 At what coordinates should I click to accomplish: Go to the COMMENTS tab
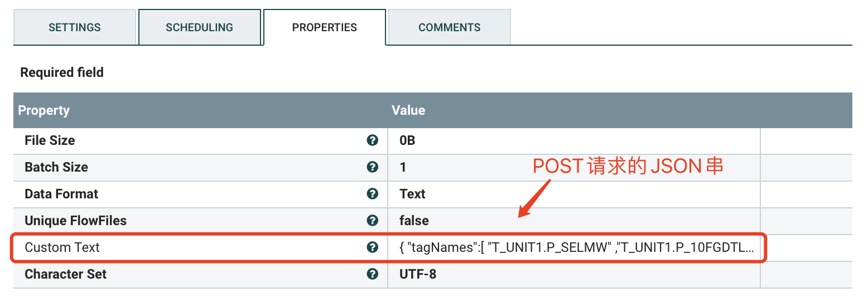[450, 27]
